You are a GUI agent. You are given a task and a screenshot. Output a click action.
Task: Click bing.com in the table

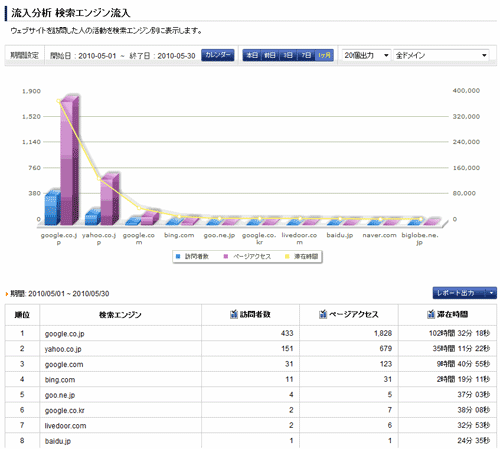click(x=60, y=380)
